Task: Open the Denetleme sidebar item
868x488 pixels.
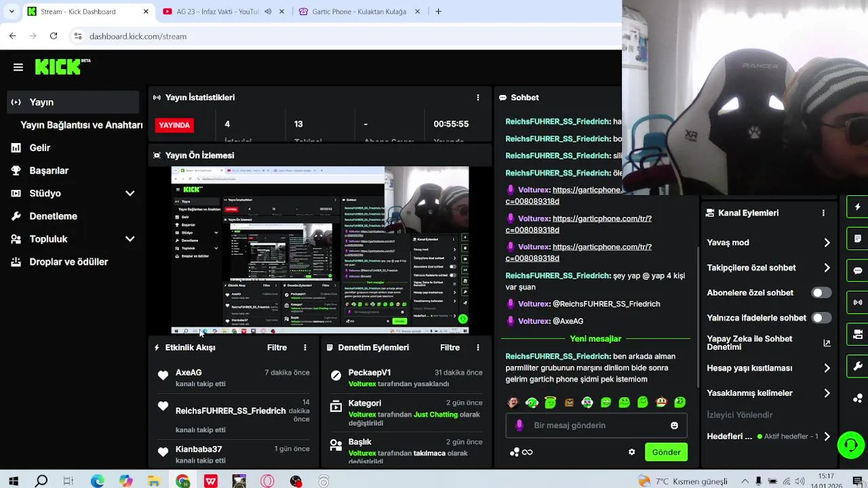Action: click(53, 216)
